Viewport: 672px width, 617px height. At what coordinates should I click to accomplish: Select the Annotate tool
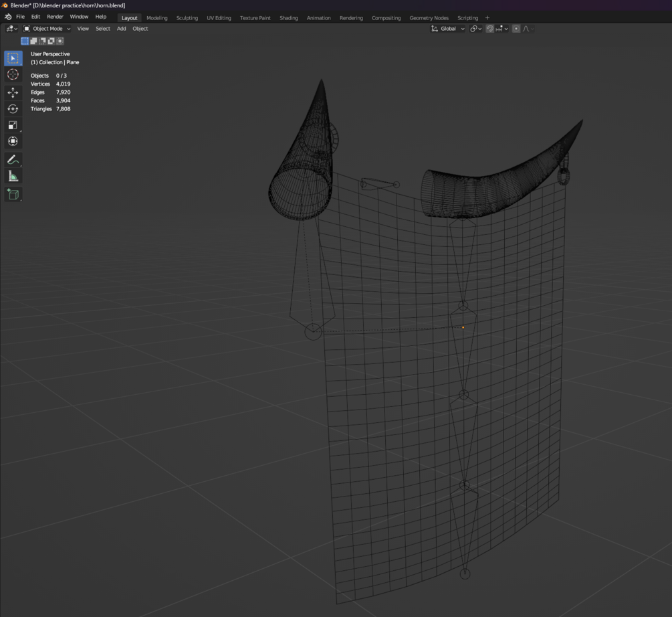13,160
